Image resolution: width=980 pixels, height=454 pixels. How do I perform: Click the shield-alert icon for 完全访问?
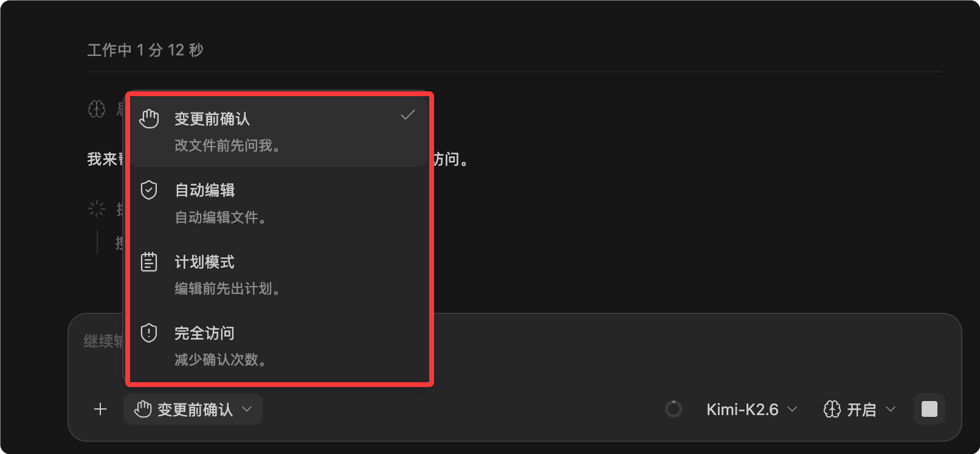(149, 333)
